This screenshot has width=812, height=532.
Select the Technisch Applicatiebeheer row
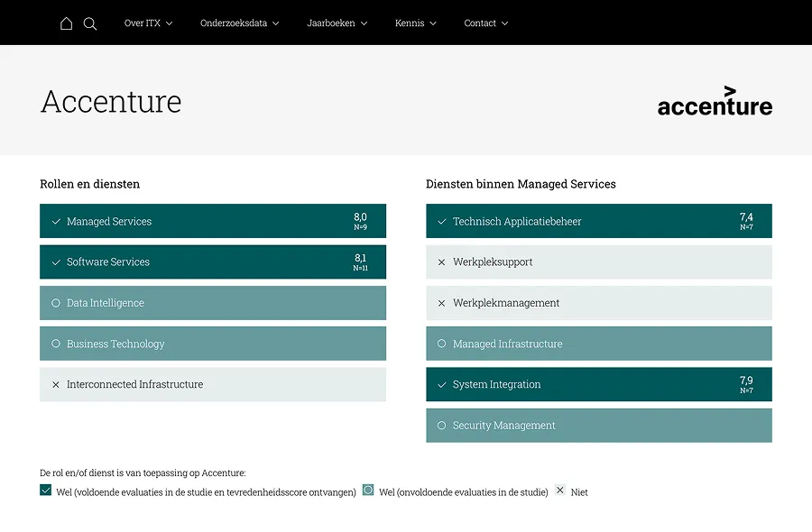(599, 221)
